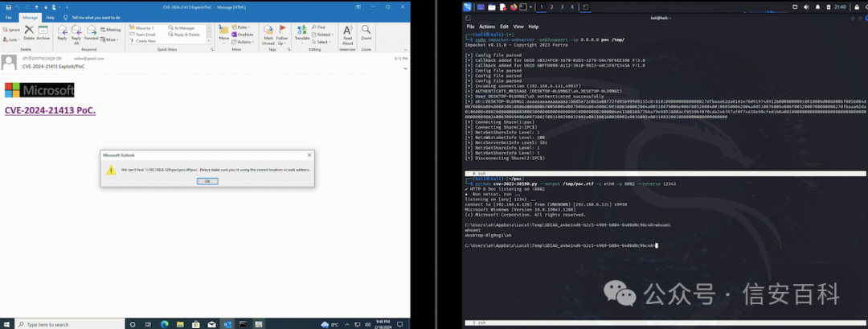Select the Create New quick step

point(143,41)
